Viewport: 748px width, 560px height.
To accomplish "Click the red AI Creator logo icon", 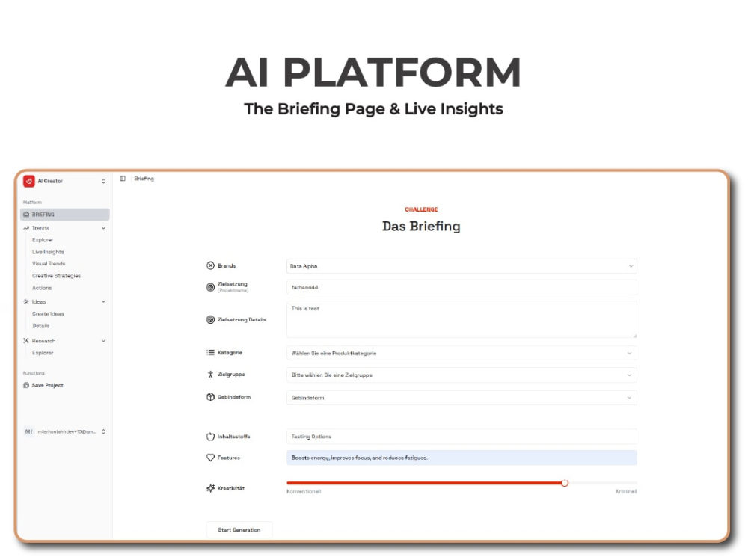I will click(29, 181).
